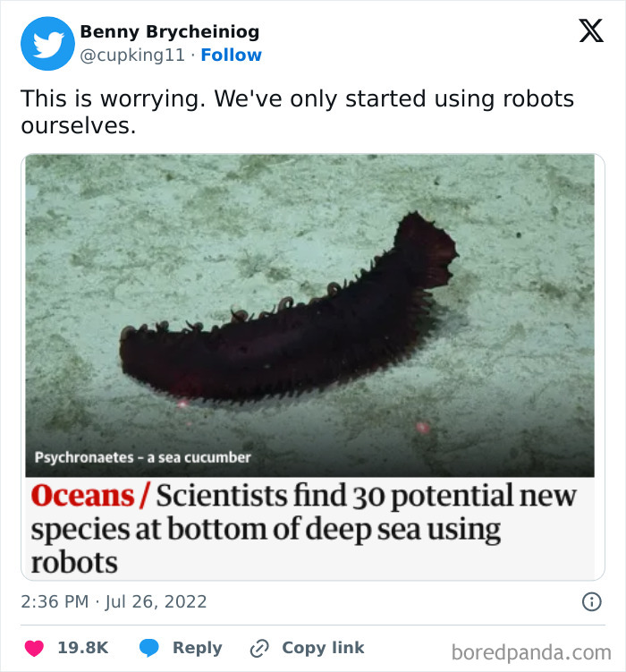Screen dimensions: 626x672
Task: Open the sea cucumber photo
Action: coord(309,304)
